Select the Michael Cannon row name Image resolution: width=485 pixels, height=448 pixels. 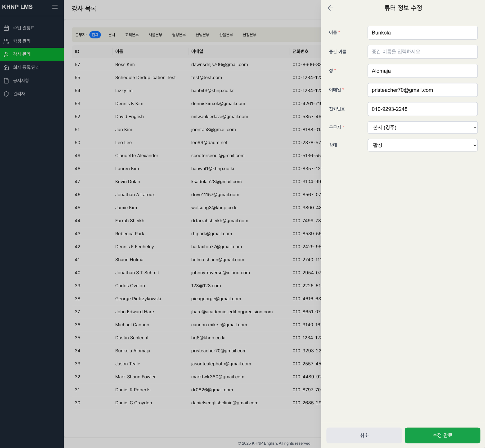tap(132, 325)
